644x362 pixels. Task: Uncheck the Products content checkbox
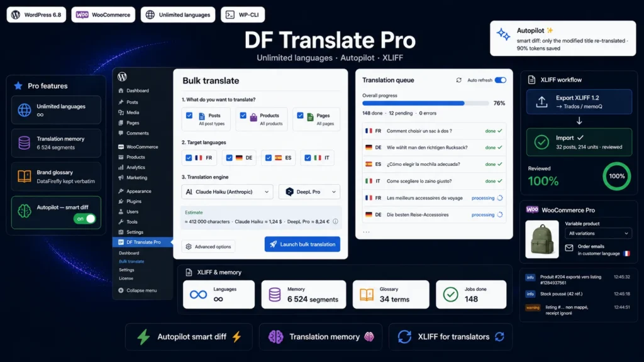point(243,116)
